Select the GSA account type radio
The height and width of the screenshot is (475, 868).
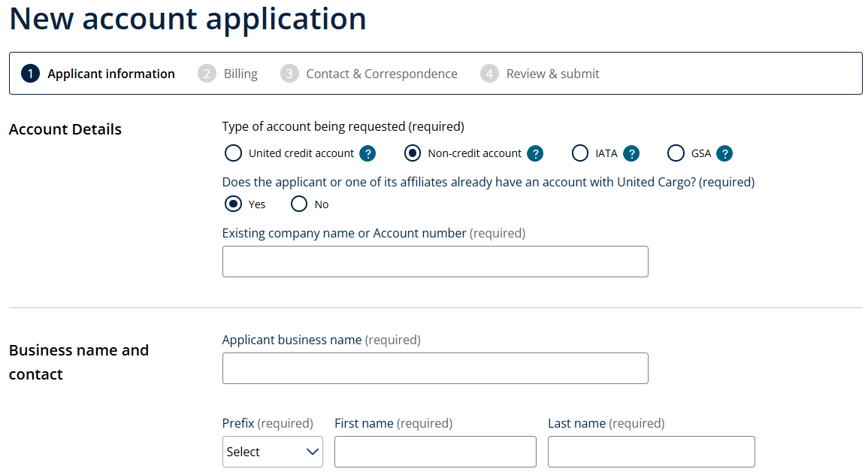676,153
